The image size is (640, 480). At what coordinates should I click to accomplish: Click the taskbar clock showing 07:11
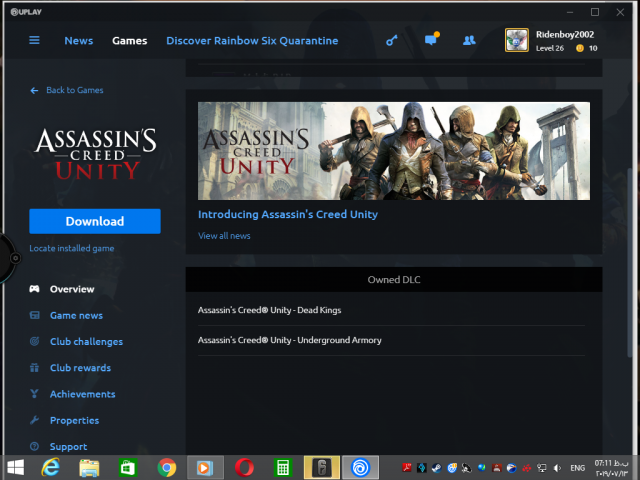[611, 468]
